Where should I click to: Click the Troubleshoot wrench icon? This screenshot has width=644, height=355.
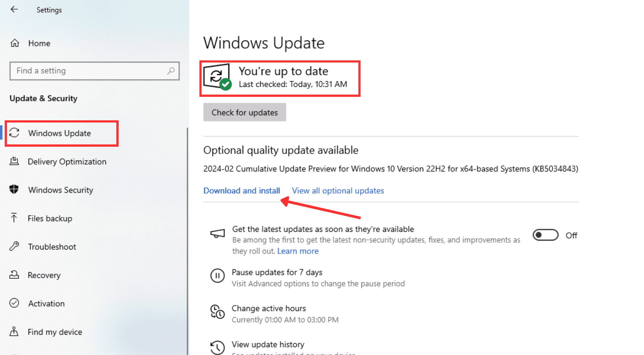pyautogui.click(x=14, y=247)
